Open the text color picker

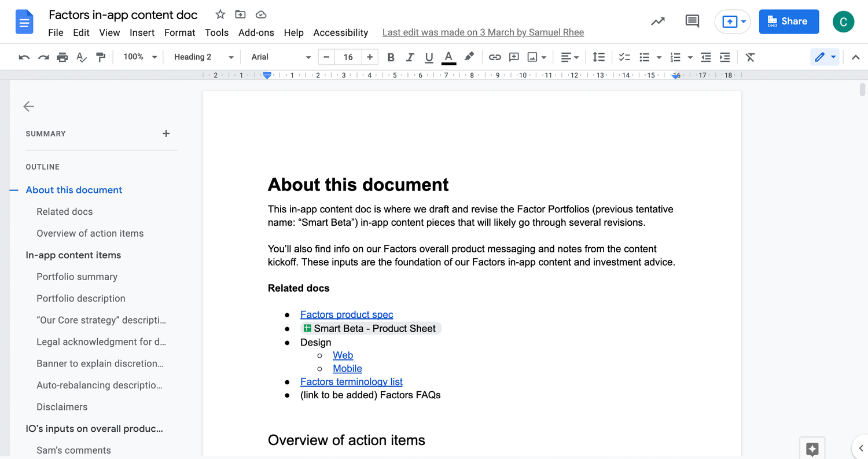click(x=448, y=57)
